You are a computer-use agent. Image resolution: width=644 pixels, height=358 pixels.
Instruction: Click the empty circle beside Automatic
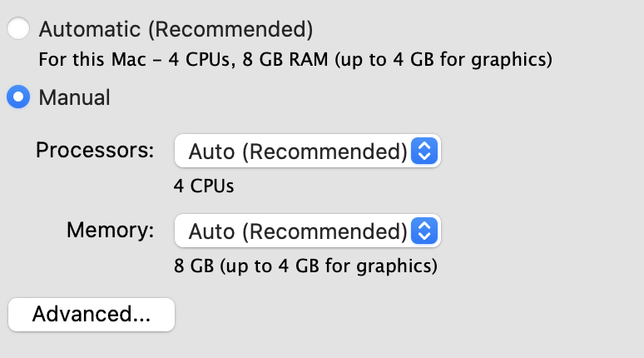18,30
